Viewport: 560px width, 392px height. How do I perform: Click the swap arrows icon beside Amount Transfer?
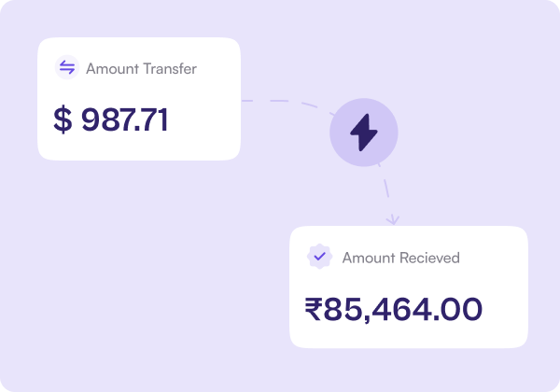pyautogui.click(x=66, y=67)
